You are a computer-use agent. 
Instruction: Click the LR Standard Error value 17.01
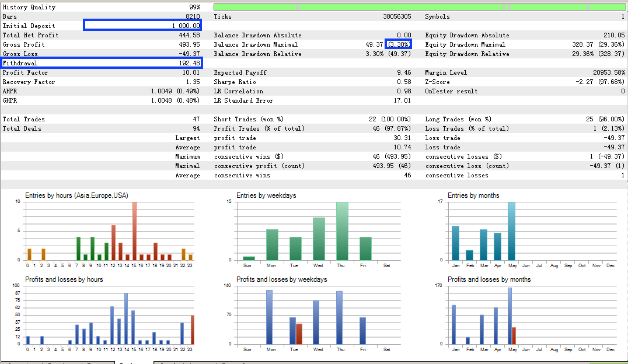coord(402,100)
